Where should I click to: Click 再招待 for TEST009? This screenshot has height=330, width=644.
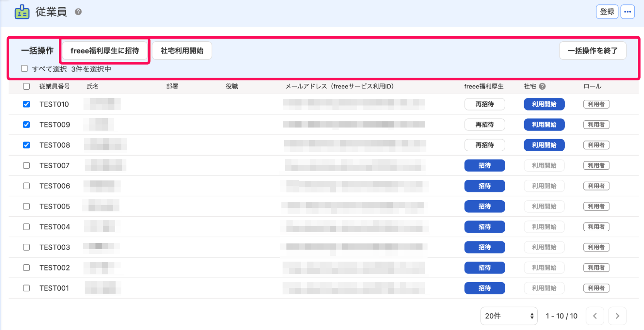pos(485,124)
